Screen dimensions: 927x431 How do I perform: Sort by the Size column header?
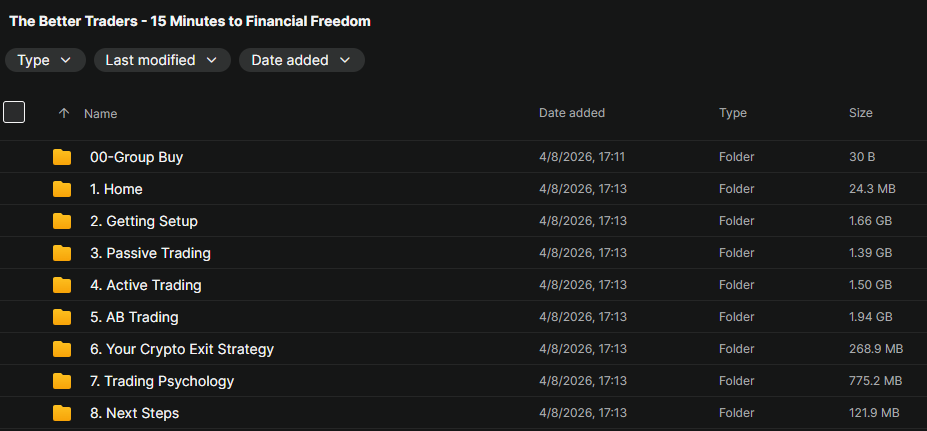pyautogui.click(x=861, y=113)
